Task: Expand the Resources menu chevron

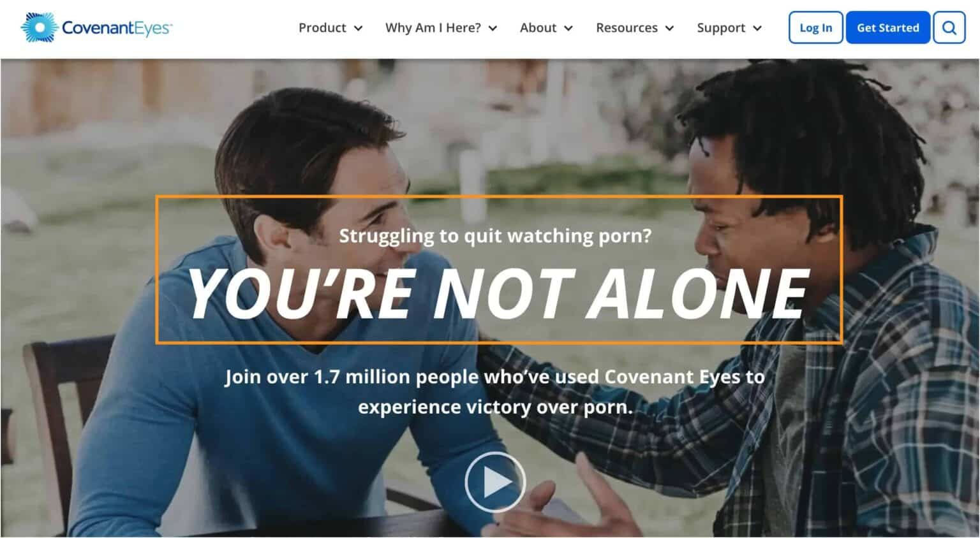Action: [669, 28]
